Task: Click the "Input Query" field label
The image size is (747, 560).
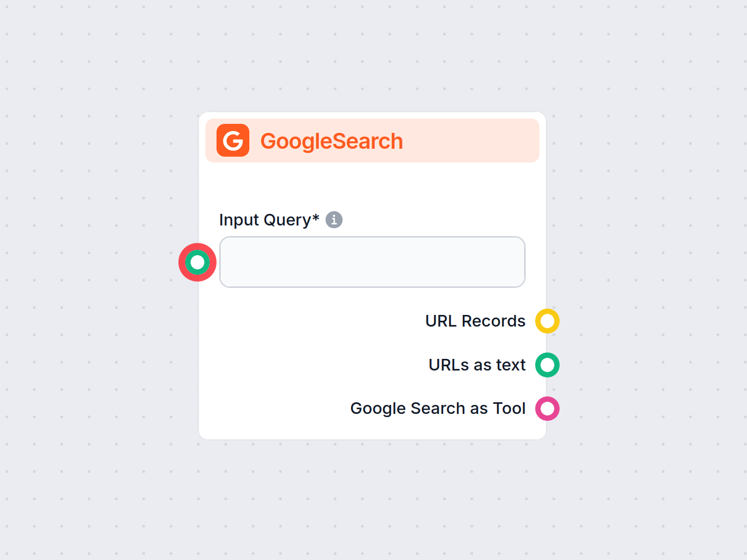Action: coord(265,220)
